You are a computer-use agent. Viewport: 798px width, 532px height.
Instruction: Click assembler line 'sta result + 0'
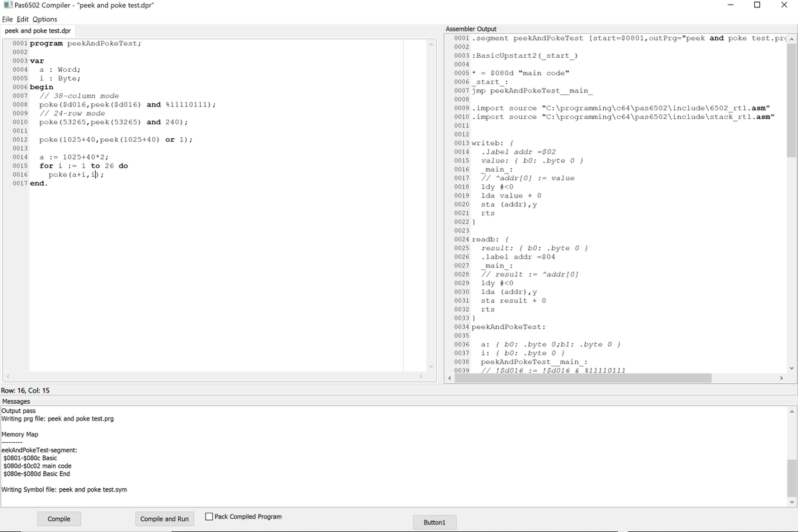513,301
